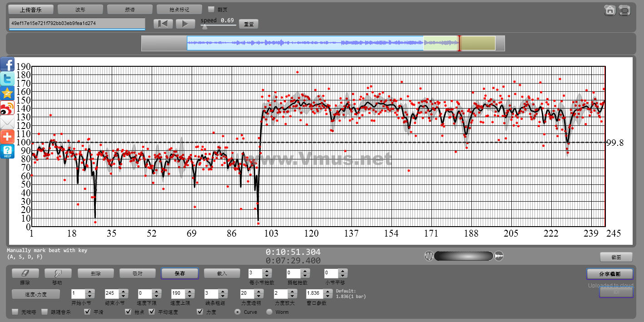
Task: Click the home icon at top right
Action: tap(609, 10)
